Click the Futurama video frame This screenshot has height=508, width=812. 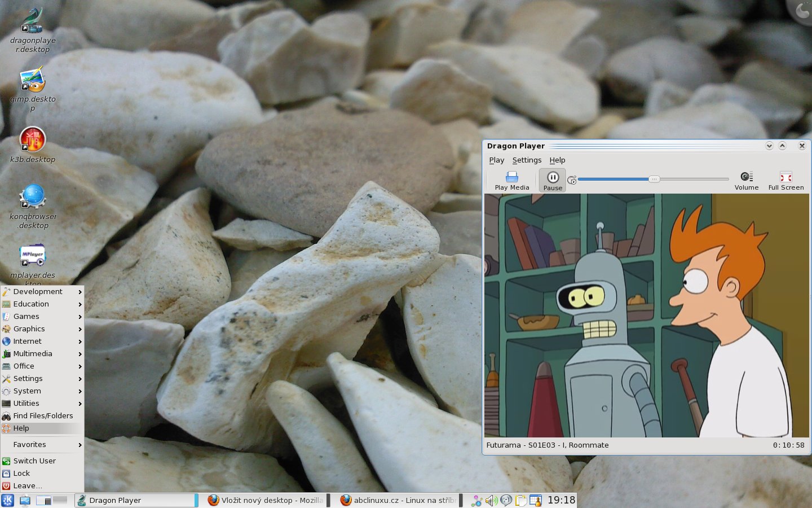coord(647,316)
